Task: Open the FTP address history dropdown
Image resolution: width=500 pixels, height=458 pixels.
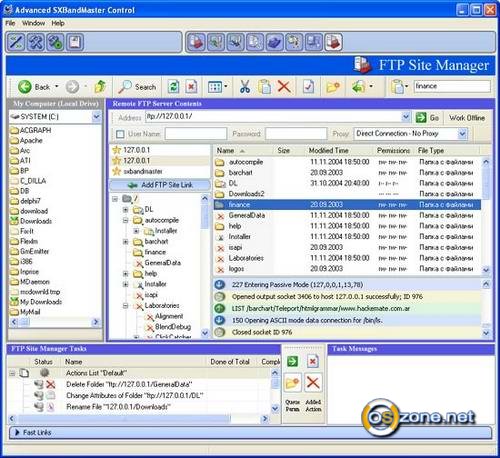Action: pos(406,117)
